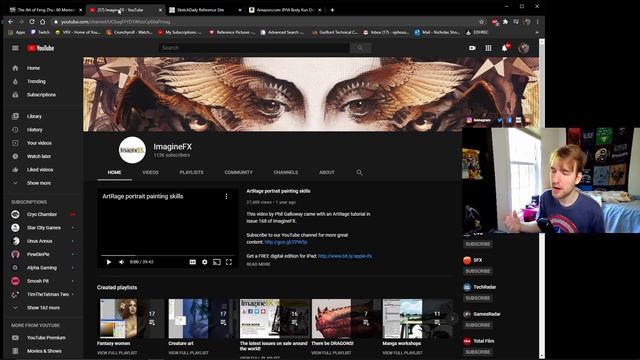Switch to the Videos channel tab
640x360 pixels.
point(150,173)
